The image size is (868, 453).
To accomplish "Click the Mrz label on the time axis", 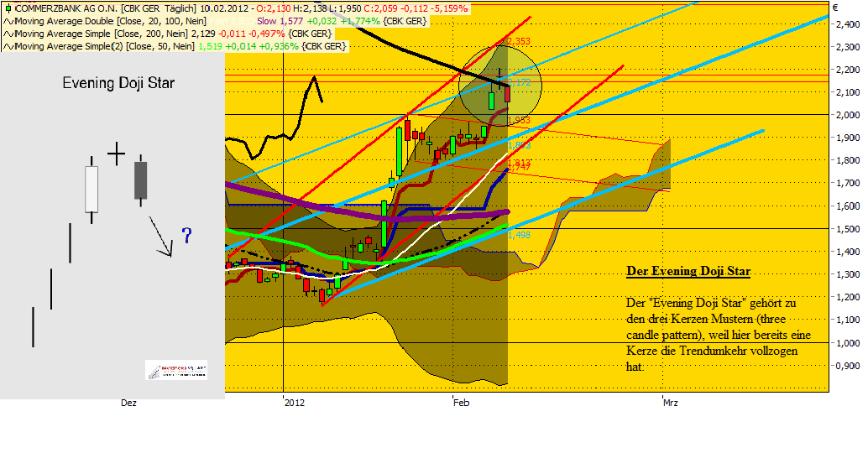I will pyautogui.click(x=671, y=403).
